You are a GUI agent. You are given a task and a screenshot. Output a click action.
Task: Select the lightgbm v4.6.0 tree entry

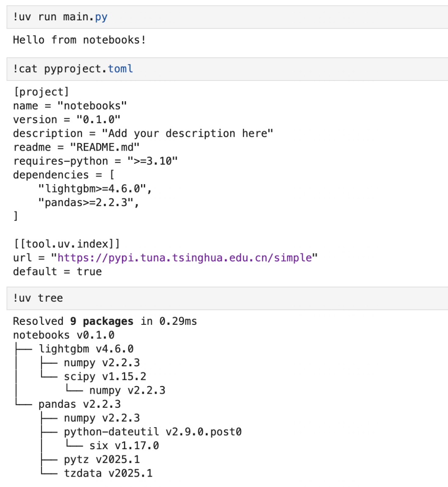click(86, 349)
